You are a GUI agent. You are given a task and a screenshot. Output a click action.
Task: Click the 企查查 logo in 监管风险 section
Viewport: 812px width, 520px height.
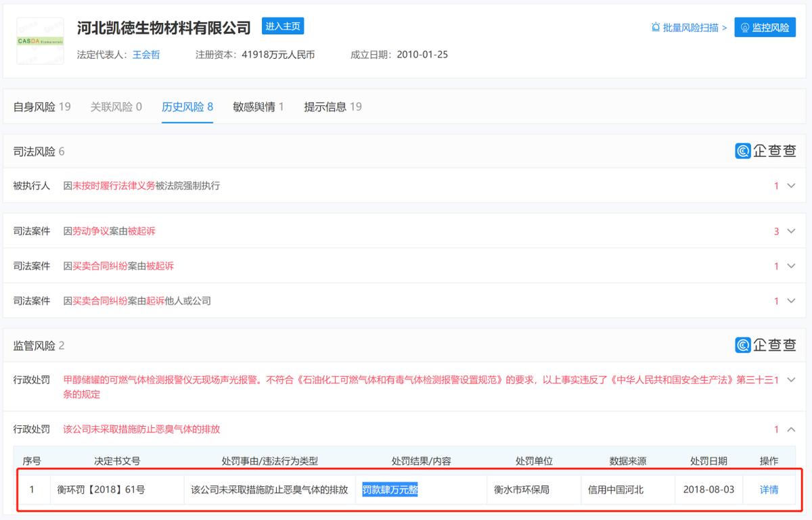(766, 346)
